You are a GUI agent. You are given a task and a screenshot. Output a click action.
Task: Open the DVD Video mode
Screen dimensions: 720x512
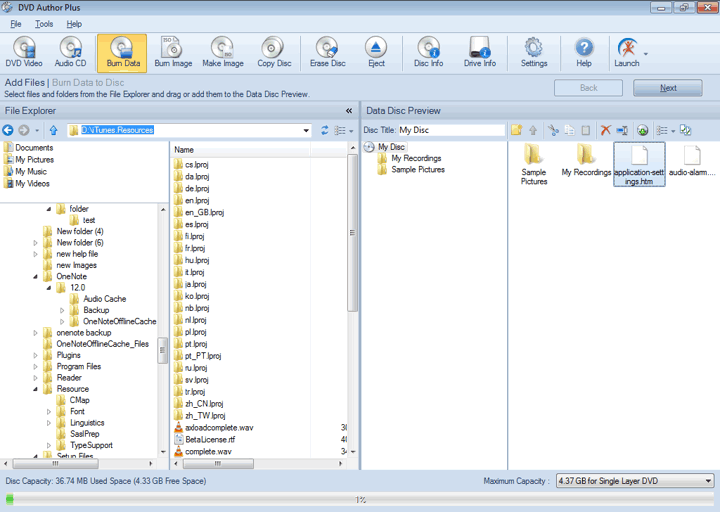[25, 53]
